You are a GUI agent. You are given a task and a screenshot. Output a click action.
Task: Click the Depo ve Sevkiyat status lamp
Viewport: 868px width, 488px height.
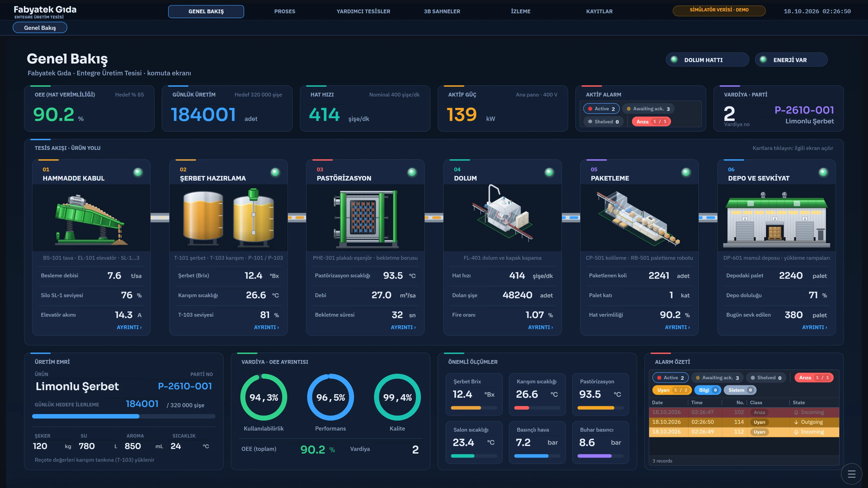[x=823, y=172]
